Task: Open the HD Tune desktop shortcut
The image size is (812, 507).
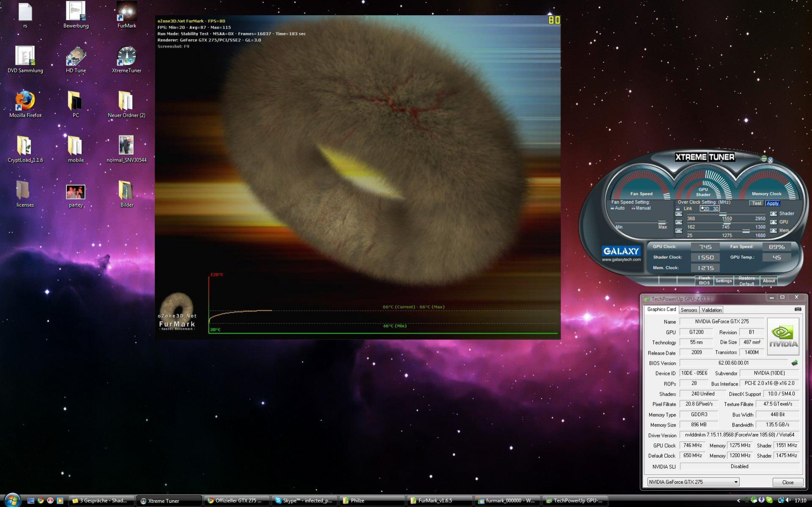Action: [x=76, y=59]
